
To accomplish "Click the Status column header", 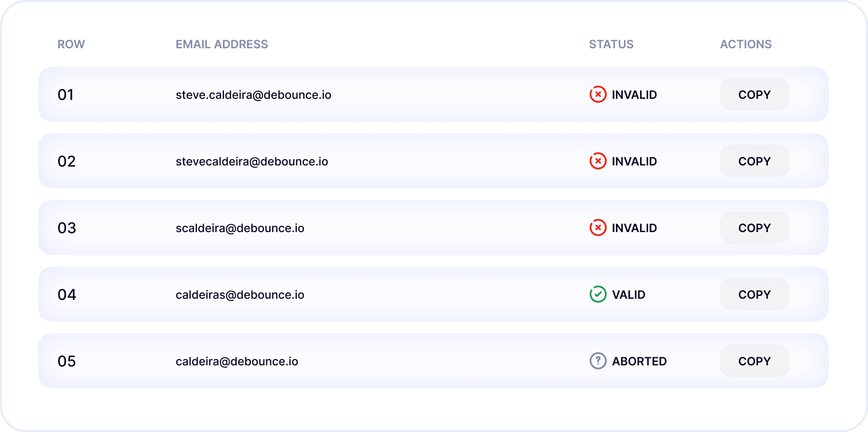I will point(611,44).
